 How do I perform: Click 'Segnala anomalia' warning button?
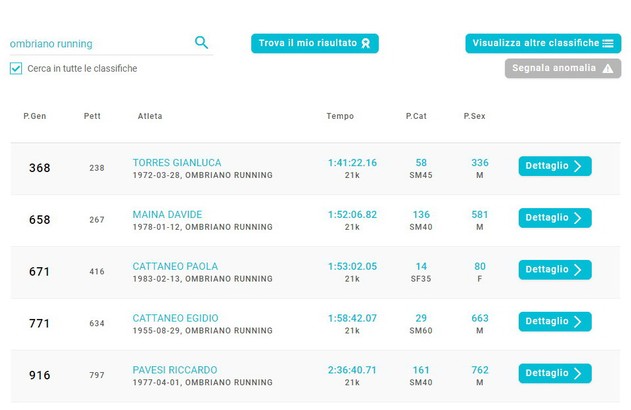563,68
